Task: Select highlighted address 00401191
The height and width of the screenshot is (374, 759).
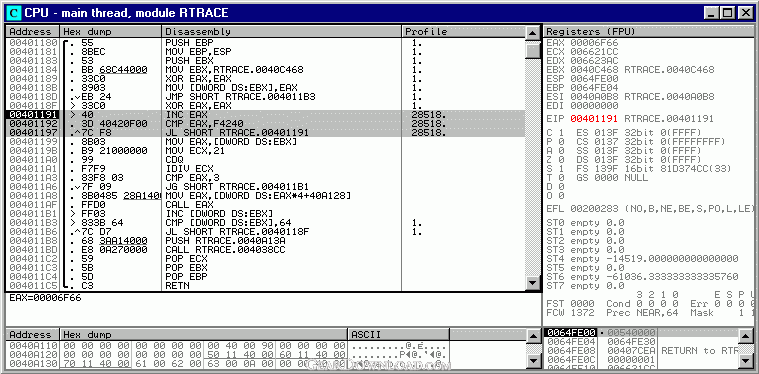Action: 32,115
